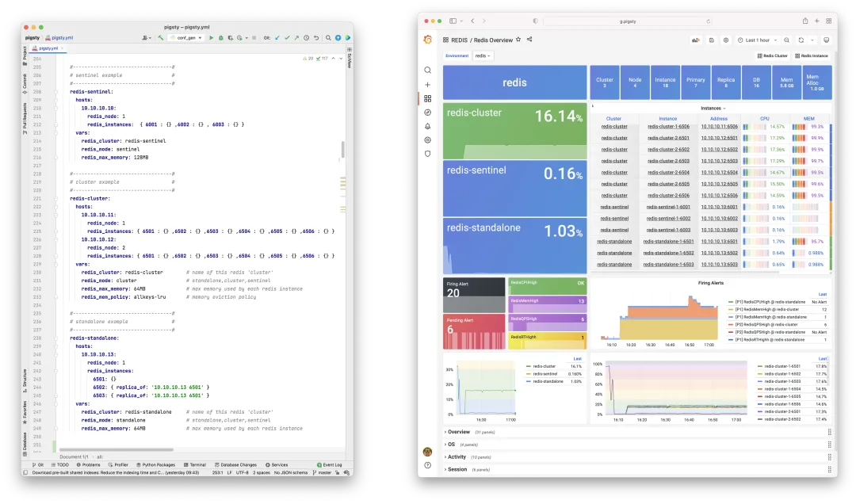The image size is (856, 504).
Task: Open the Configuration gear icon in Grafana sidebar
Action: 427,139
